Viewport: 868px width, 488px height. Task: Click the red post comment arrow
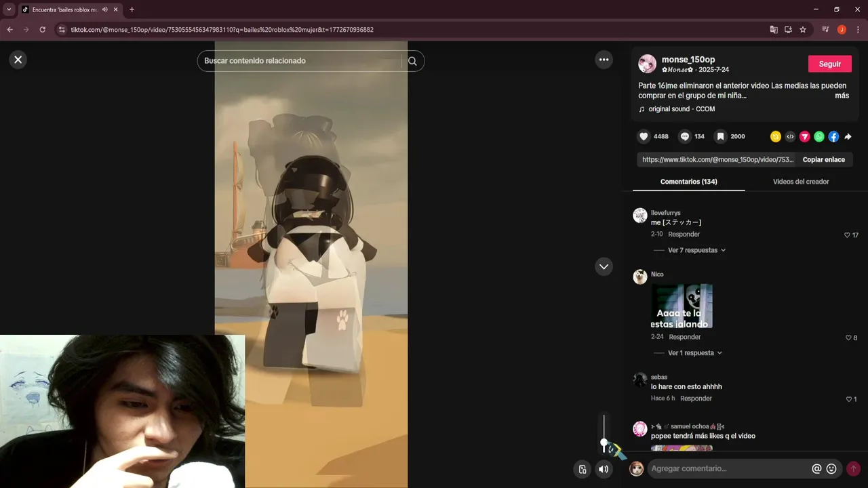pos(853,468)
